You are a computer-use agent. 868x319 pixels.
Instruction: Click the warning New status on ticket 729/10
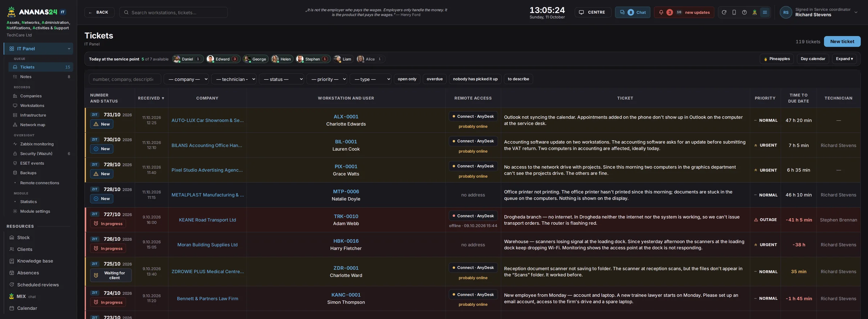click(102, 174)
